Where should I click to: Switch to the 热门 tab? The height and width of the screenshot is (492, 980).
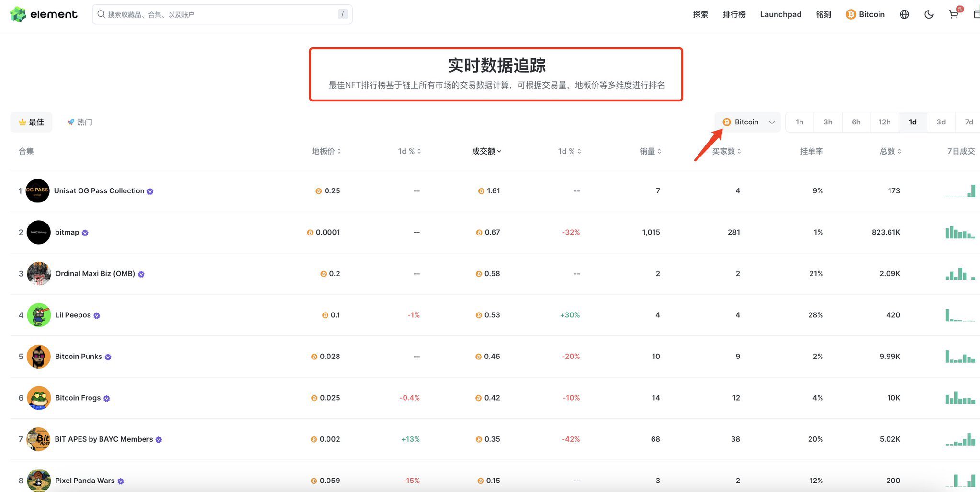point(79,122)
